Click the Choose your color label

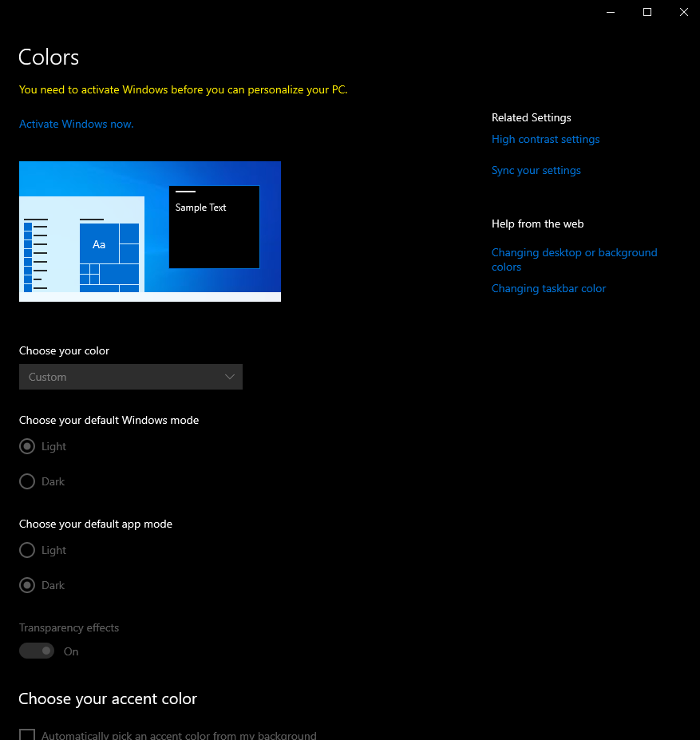pyautogui.click(x=64, y=350)
